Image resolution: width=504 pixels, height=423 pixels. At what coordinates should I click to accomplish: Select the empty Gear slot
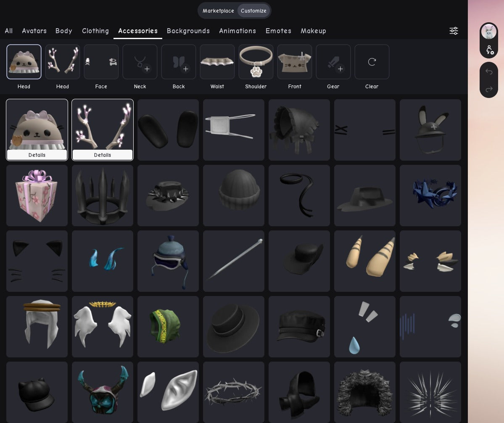pos(333,62)
